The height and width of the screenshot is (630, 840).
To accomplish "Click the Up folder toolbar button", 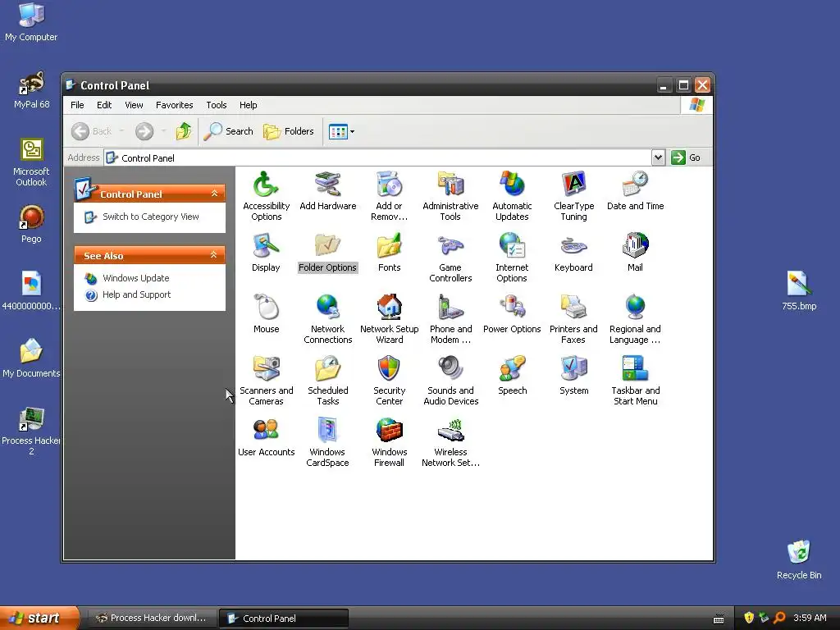I will 184,131.
